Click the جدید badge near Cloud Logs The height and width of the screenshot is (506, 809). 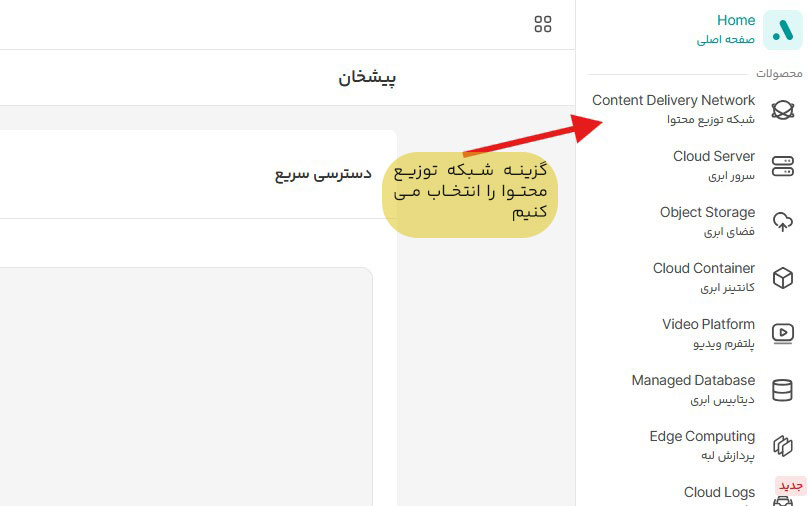click(x=791, y=486)
